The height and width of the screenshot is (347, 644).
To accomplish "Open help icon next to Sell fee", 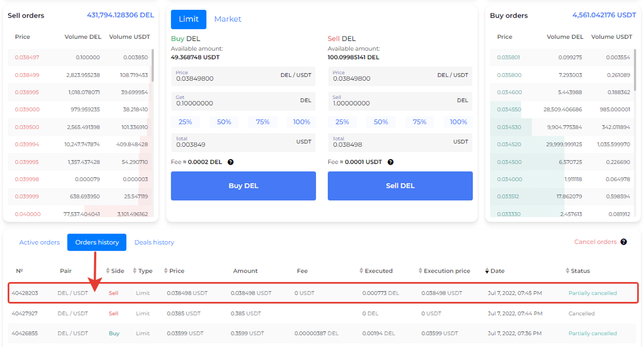I will click(x=391, y=162).
